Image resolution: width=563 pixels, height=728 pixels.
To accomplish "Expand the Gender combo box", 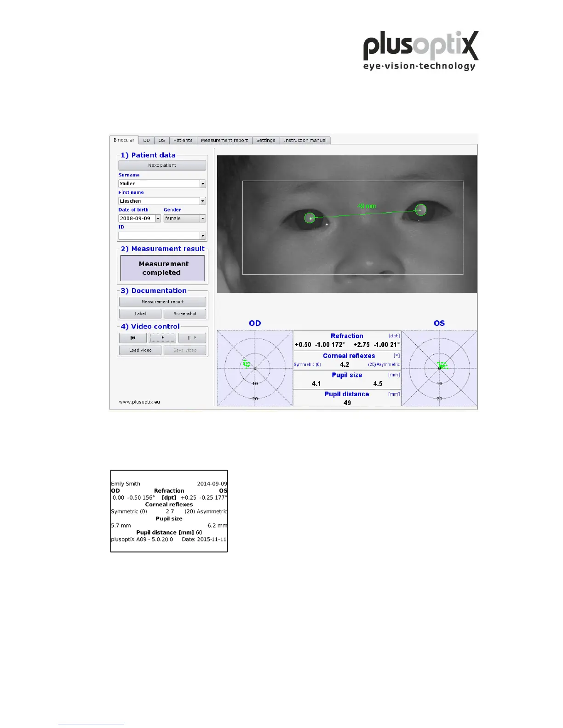I will (x=202, y=218).
